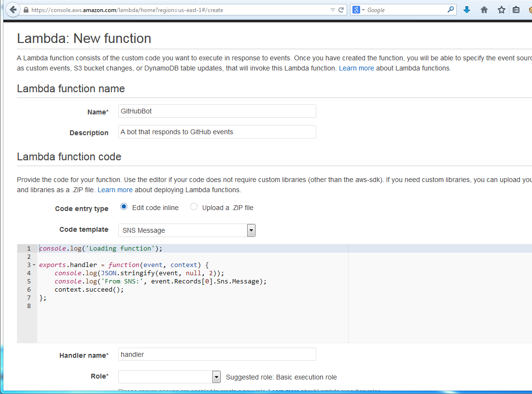Open Lambda functions Learn more link
Image resolution: width=532 pixels, height=394 pixels.
point(356,68)
